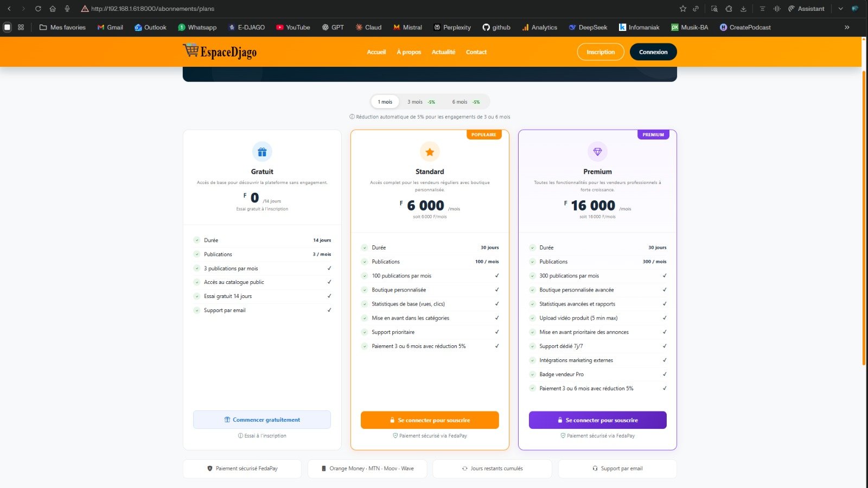The width and height of the screenshot is (868, 488).
Task: Open the À propos nav link
Action: [x=409, y=52]
